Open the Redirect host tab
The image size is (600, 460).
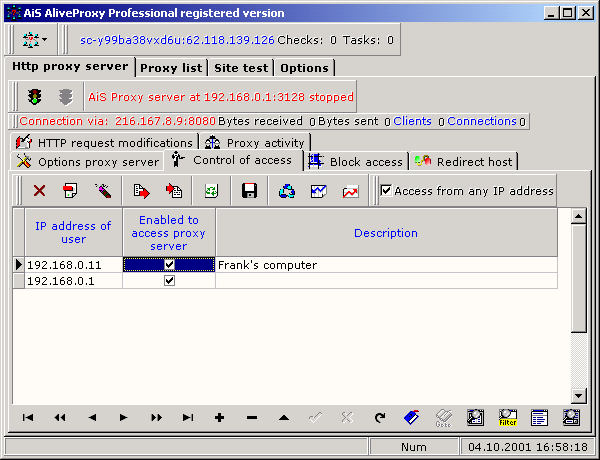463,162
